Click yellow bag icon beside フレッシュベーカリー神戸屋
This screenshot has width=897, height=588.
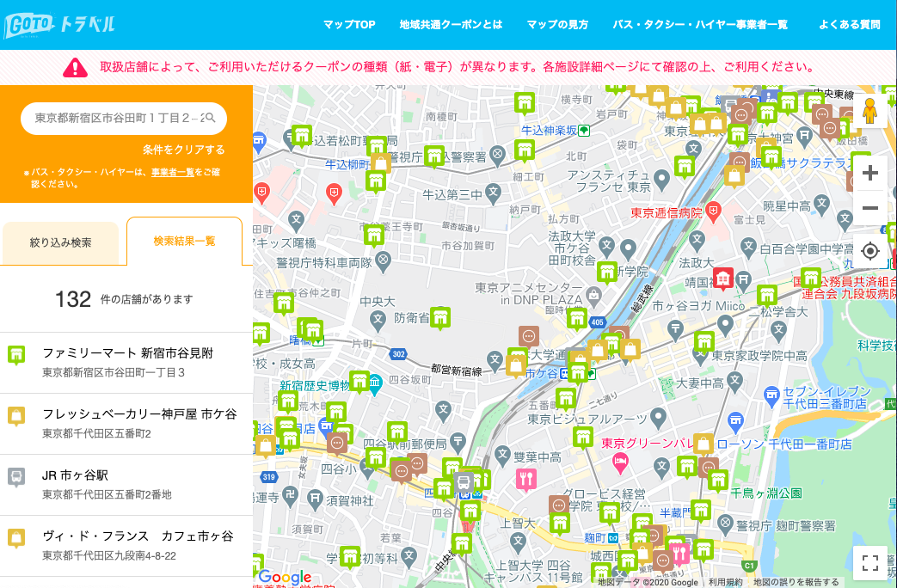coord(16,416)
